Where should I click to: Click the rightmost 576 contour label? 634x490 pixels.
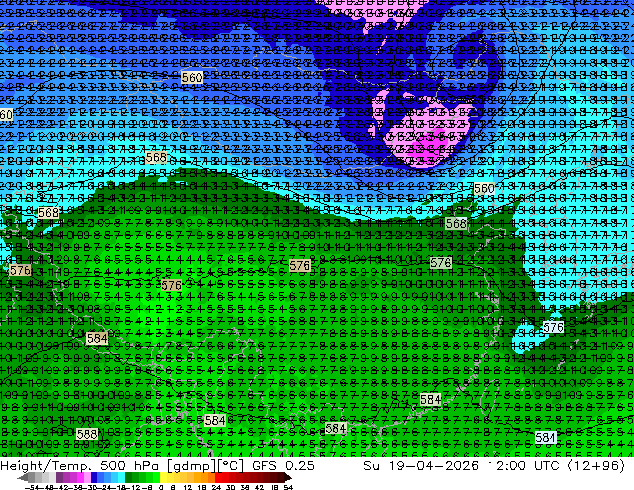click(x=553, y=327)
